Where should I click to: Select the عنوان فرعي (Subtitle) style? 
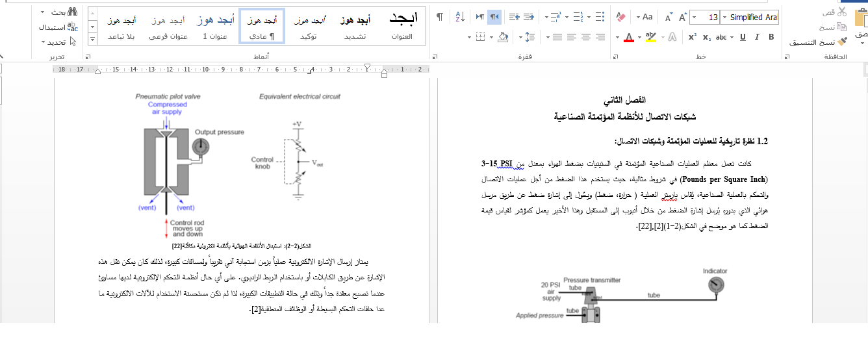pyautogui.click(x=168, y=26)
